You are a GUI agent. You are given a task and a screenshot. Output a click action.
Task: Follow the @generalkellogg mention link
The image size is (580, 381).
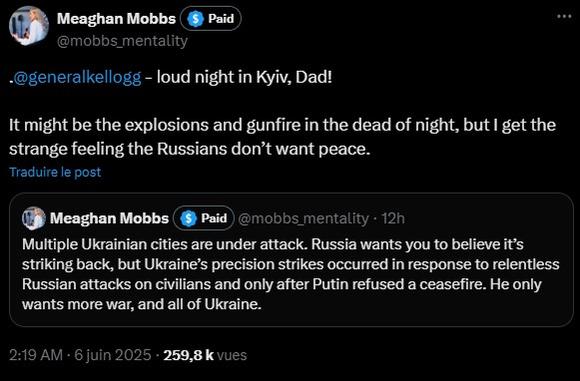click(x=77, y=77)
